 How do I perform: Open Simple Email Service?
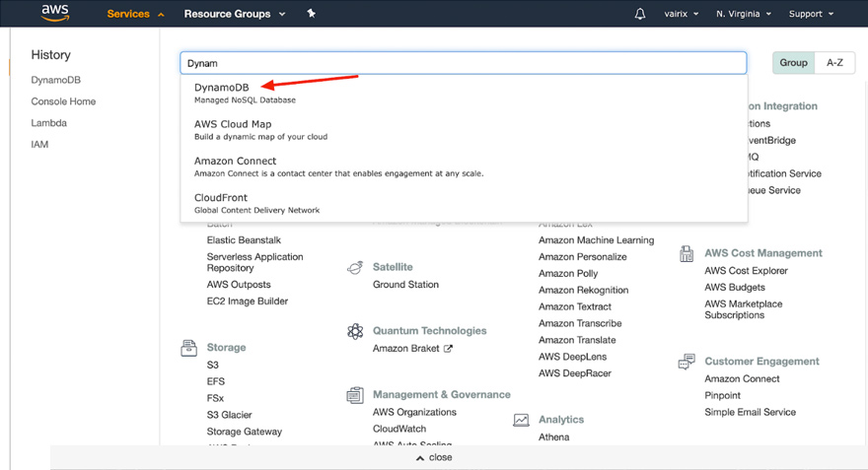coord(750,413)
